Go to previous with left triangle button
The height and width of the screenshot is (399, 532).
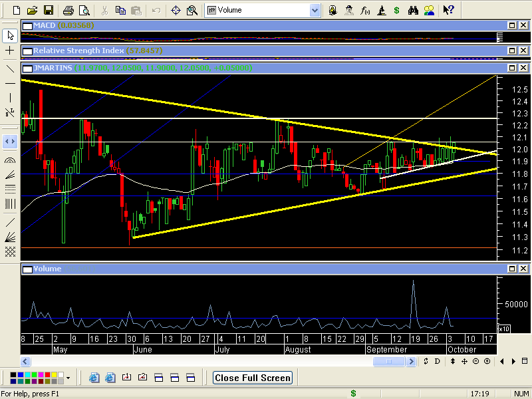(502, 361)
